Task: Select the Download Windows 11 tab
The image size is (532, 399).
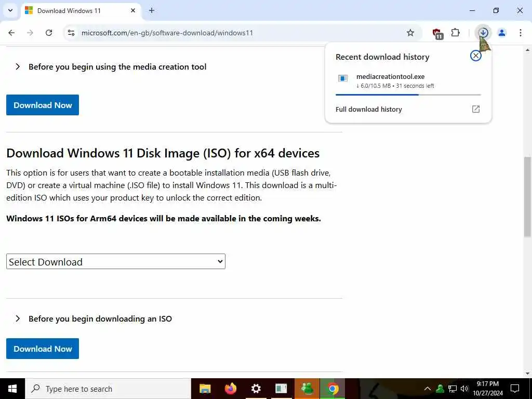Action: point(81,10)
